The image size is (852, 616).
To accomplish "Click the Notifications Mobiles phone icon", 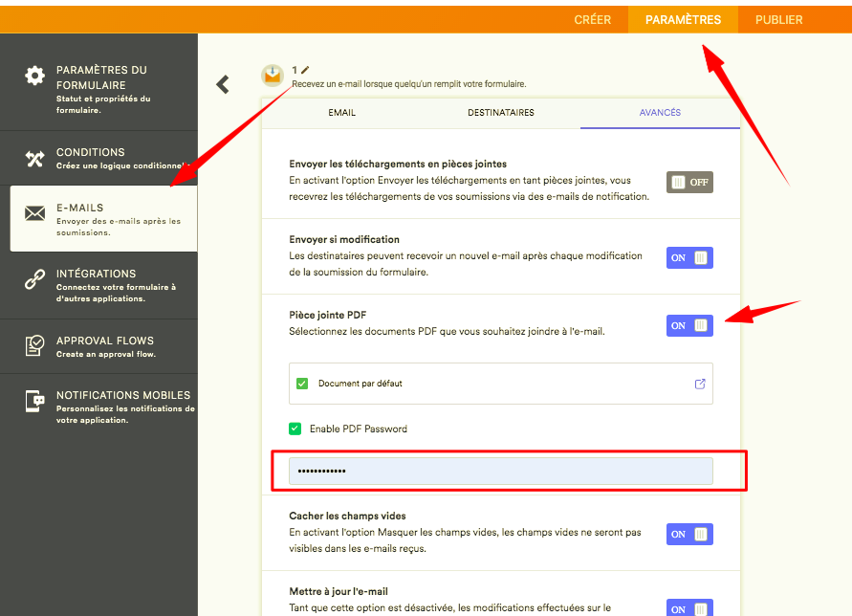I will click(x=34, y=401).
